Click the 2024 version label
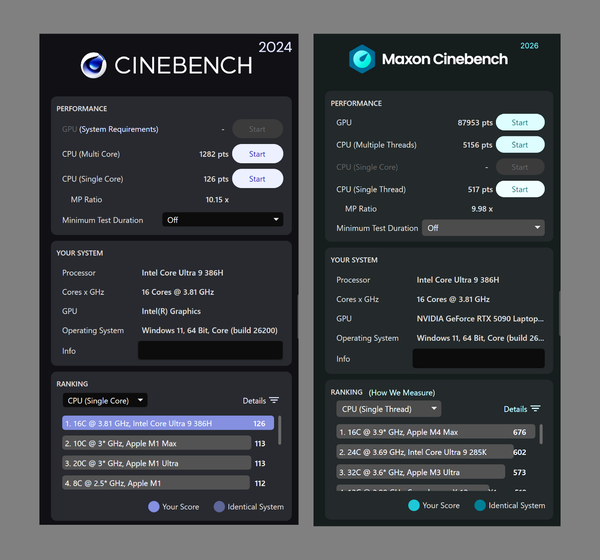The width and height of the screenshot is (600, 560). click(x=275, y=47)
